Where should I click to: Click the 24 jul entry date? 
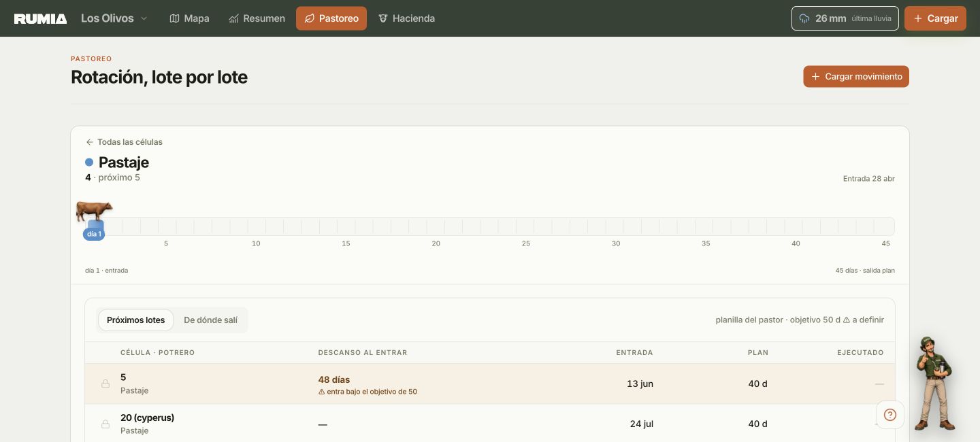641,424
